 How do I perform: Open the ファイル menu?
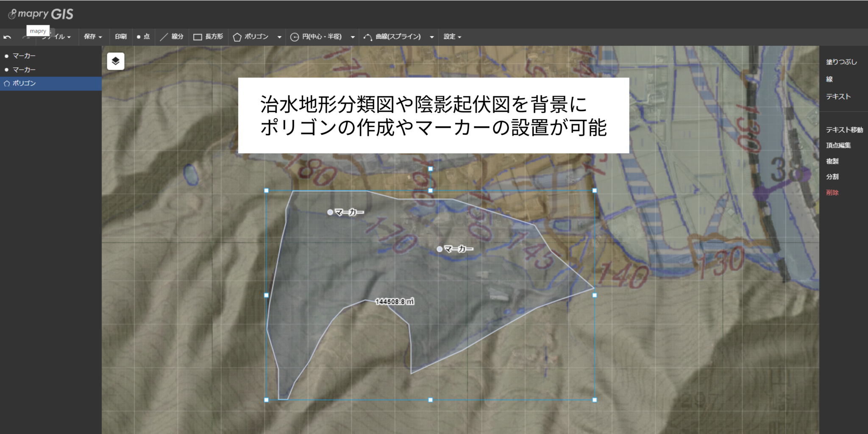point(56,36)
